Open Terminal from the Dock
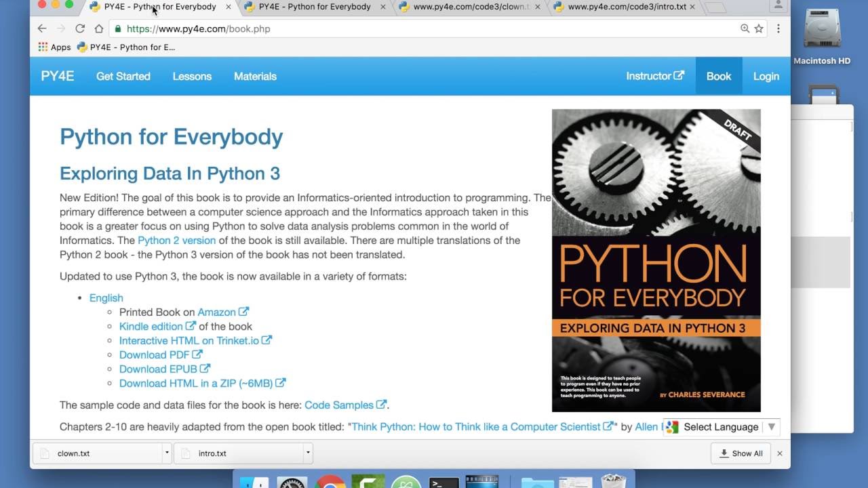868x488 pixels. tap(444, 482)
